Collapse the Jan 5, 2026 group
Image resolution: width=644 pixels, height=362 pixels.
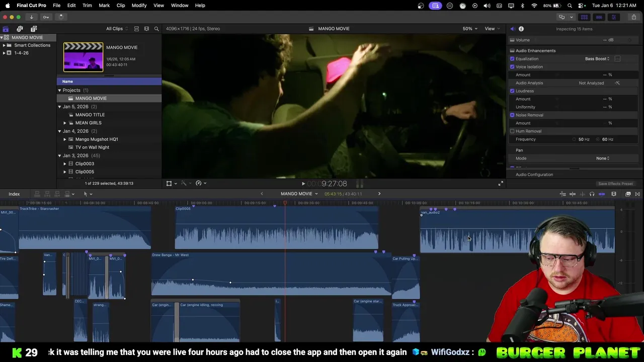pos(59,107)
